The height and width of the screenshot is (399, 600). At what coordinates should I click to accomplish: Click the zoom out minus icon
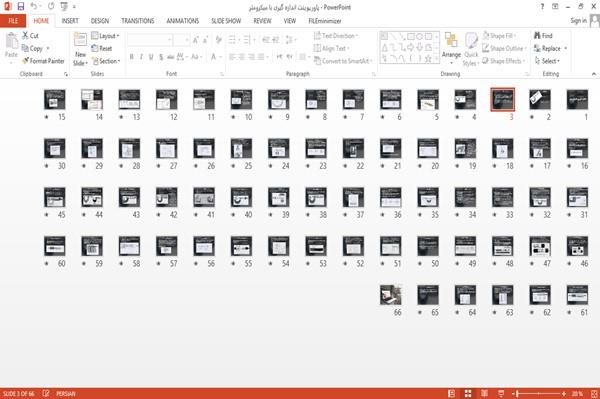(x=514, y=394)
